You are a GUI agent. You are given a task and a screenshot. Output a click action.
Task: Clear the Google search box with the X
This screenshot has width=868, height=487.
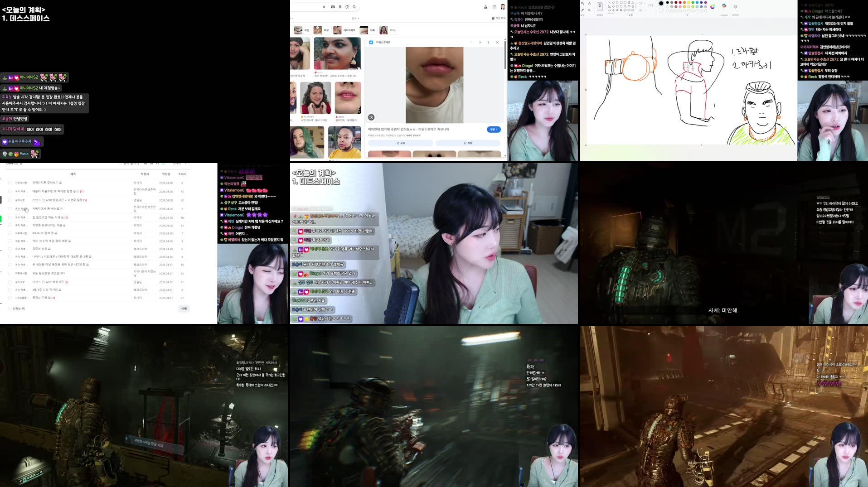point(324,7)
